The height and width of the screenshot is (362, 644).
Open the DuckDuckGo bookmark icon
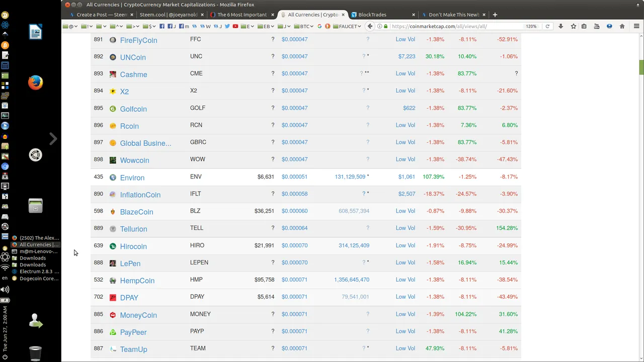(328, 26)
